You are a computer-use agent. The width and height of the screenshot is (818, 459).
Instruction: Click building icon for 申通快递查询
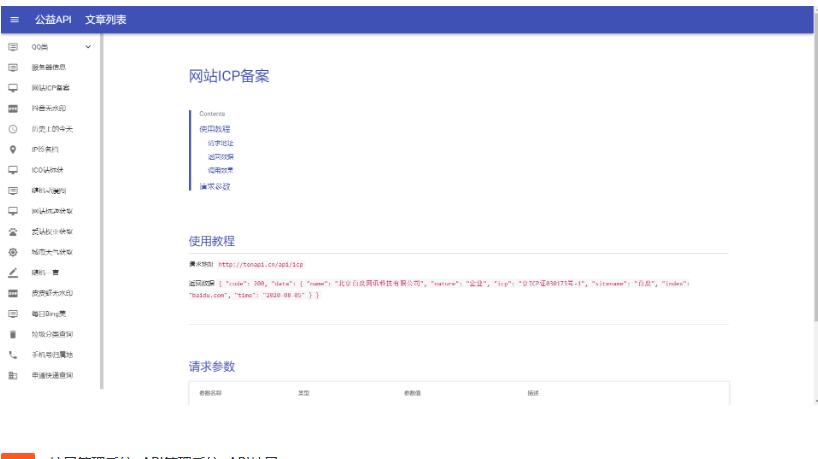point(13,375)
